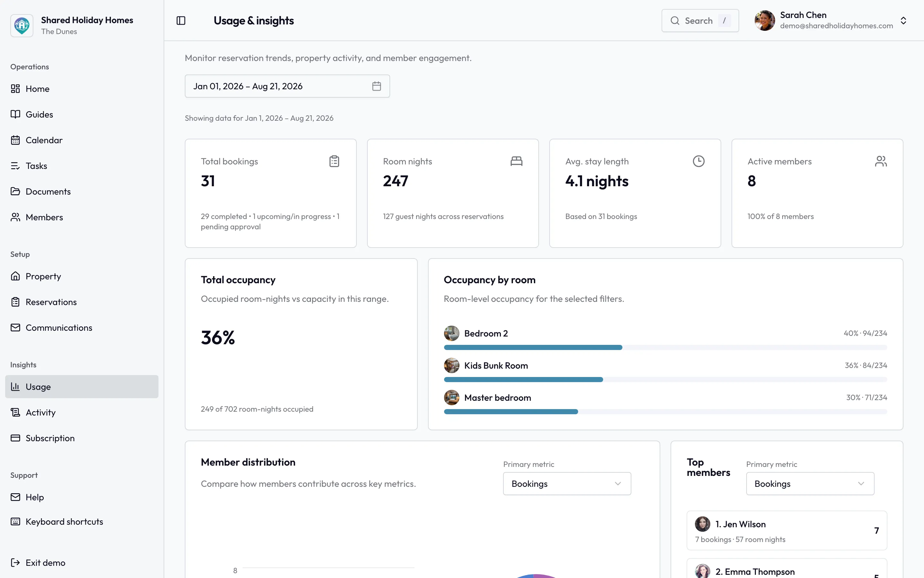924x578 pixels.
Task: Click Exit demo link
Action: 82,562
